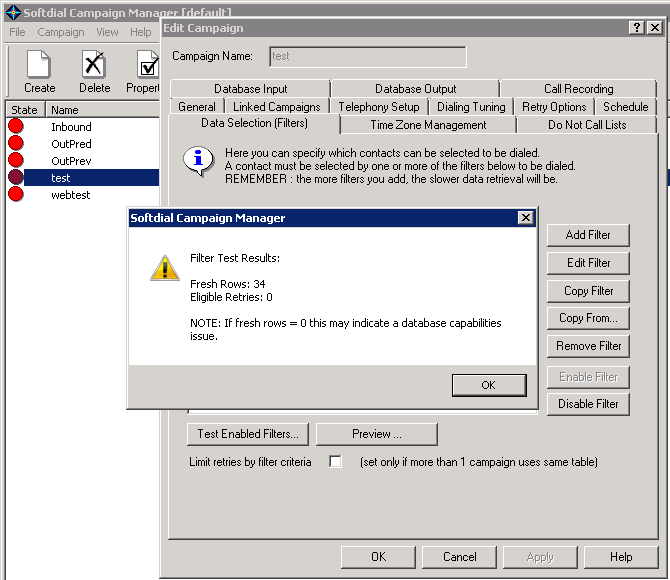Switch to the Database Input tab
The height and width of the screenshot is (580, 670).
tap(250, 88)
